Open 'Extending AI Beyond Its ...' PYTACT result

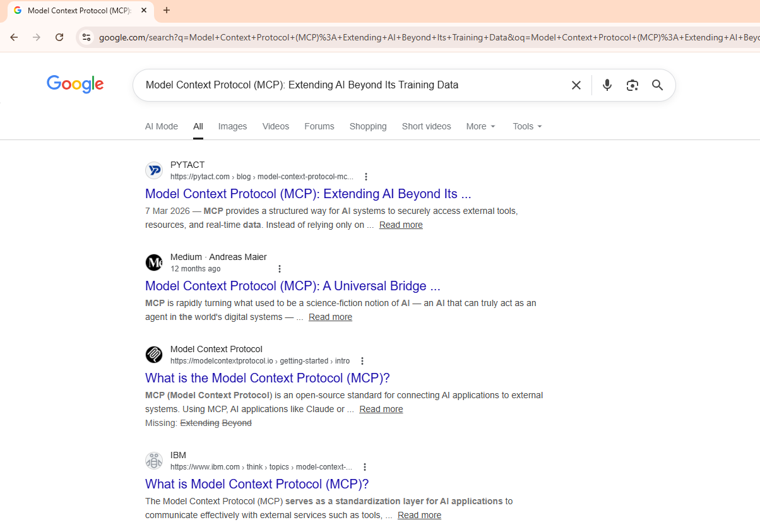coord(308,194)
